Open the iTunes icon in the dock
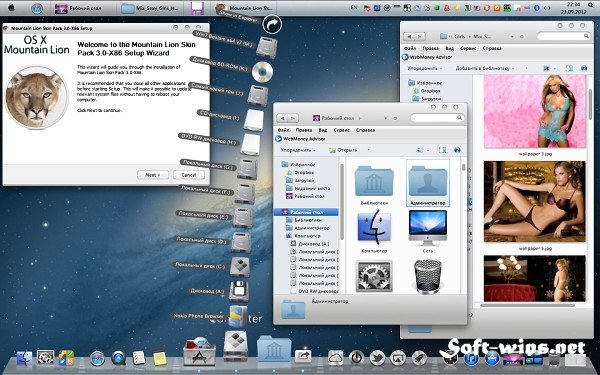 click(471, 359)
